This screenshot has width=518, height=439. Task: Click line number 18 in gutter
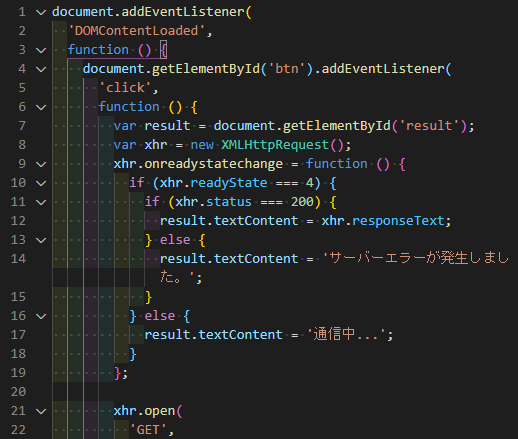18,354
